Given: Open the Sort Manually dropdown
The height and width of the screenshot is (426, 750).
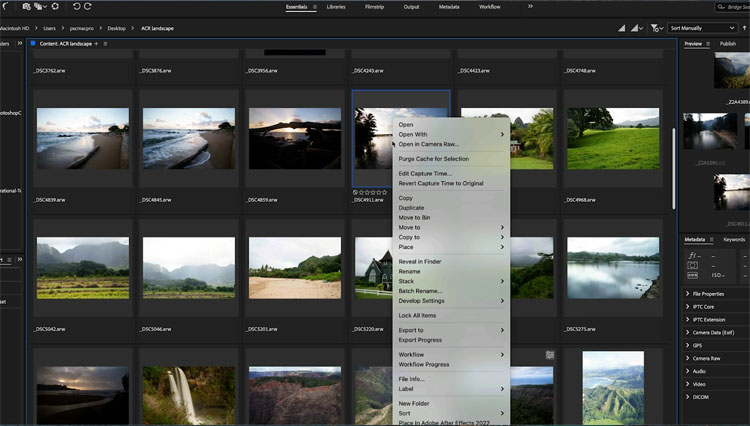Looking at the screenshot, I should click(x=702, y=28).
